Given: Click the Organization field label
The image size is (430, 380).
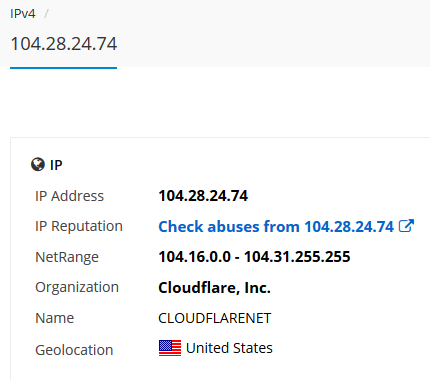Looking at the screenshot, I should [x=77, y=287].
